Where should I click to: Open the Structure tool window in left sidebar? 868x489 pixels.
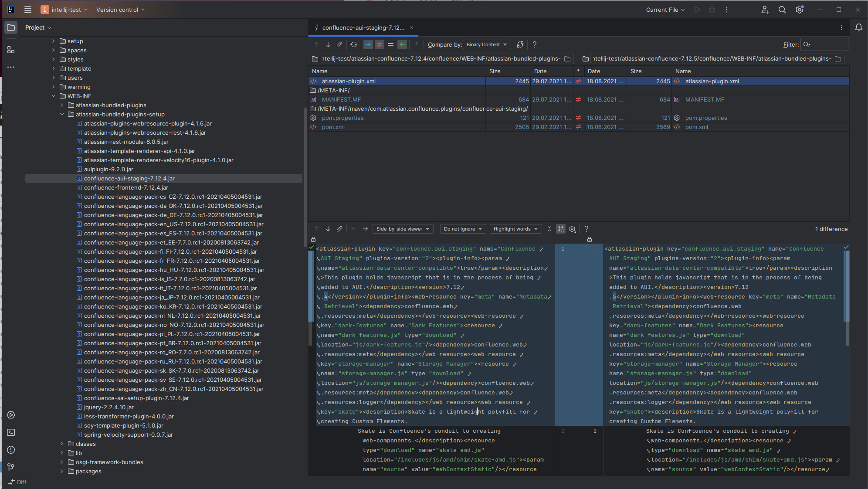(x=11, y=50)
